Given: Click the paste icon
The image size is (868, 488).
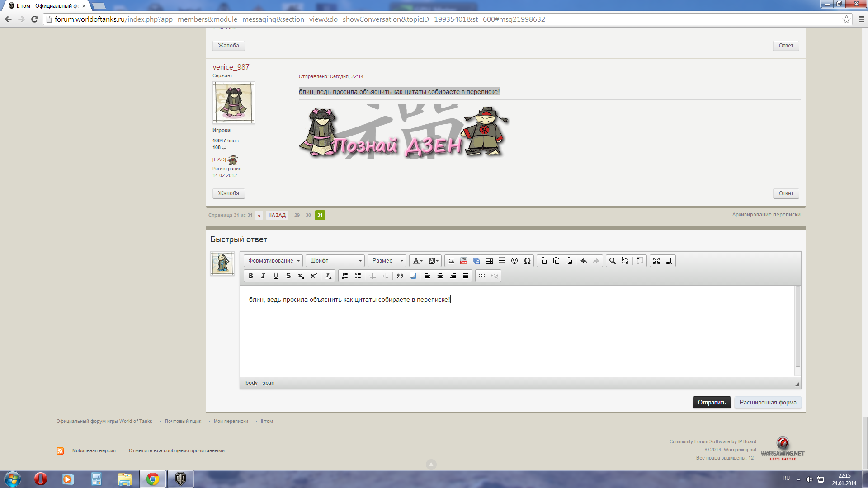Looking at the screenshot, I should tap(544, 261).
